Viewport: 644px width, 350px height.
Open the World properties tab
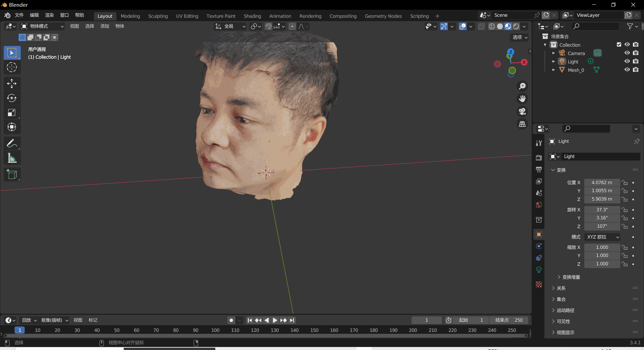pyautogui.click(x=539, y=205)
